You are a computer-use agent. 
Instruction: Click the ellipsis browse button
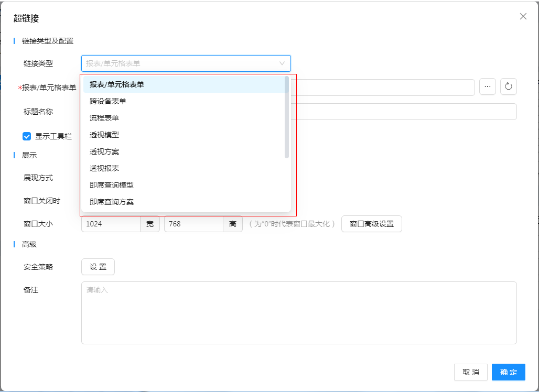tap(488, 87)
